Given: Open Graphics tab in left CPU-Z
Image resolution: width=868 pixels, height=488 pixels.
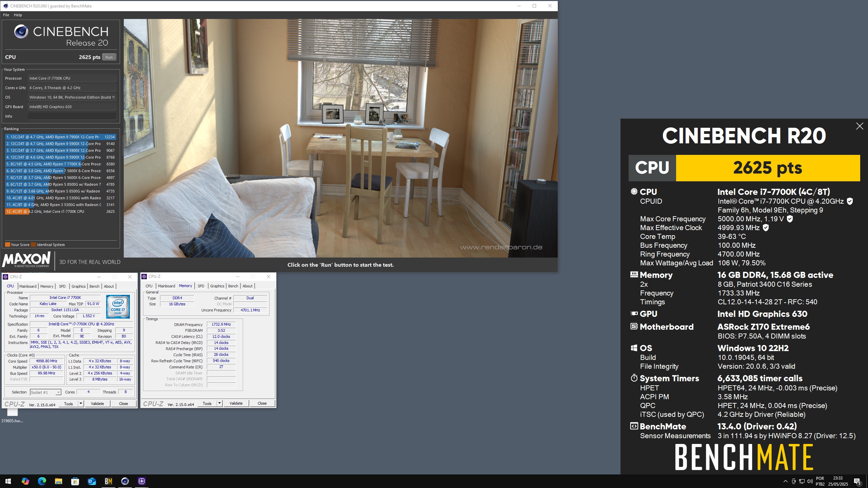Looking at the screenshot, I should (x=79, y=286).
